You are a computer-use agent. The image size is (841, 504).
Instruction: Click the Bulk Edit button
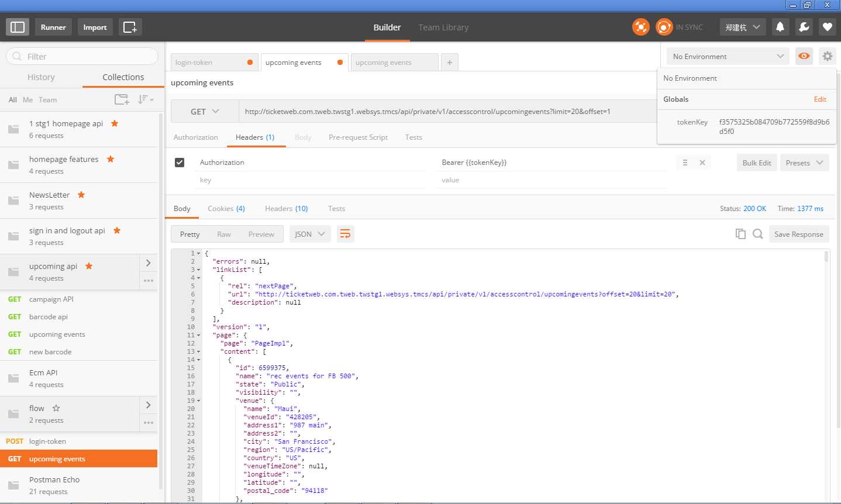pyautogui.click(x=757, y=163)
